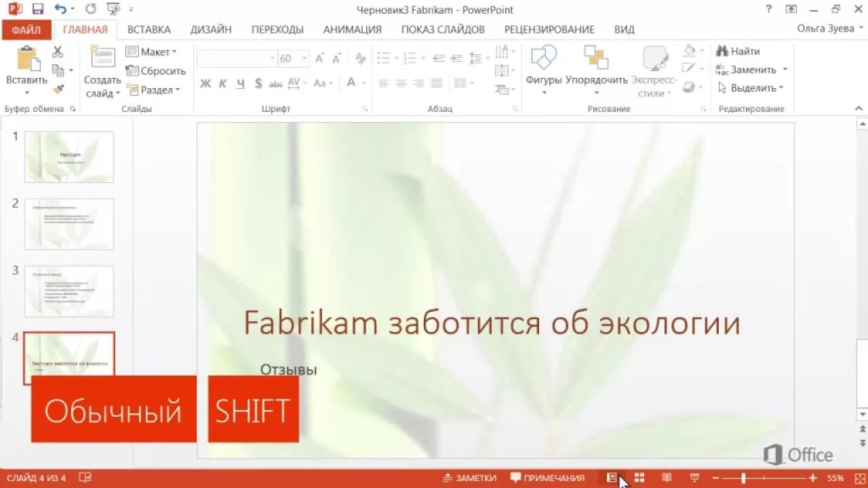This screenshot has width=868, height=488.
Task: Align text right in paragraph group
Action: coord(419,83)
